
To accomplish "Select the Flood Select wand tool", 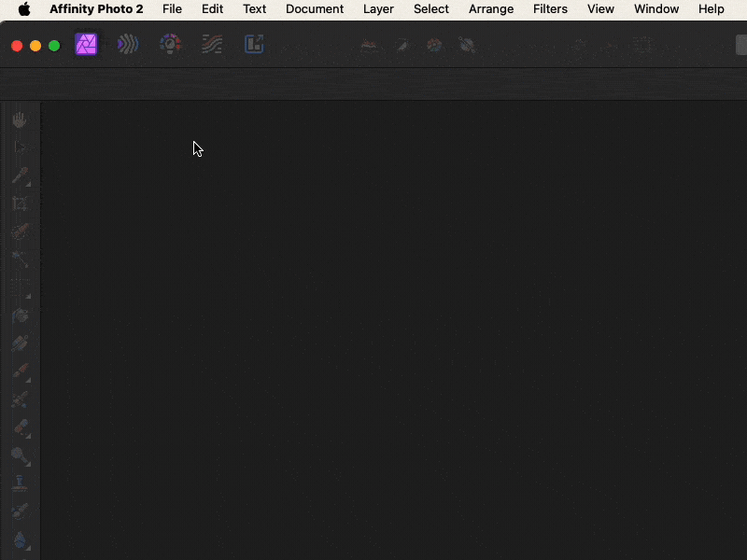I will (20, 259).
